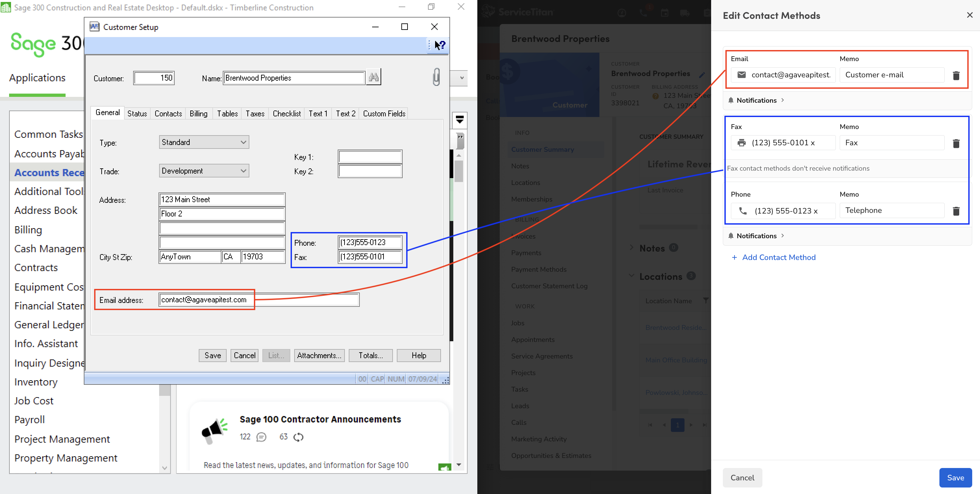
Task: Click the Email address field in Sage
Action: pos(259,300)
